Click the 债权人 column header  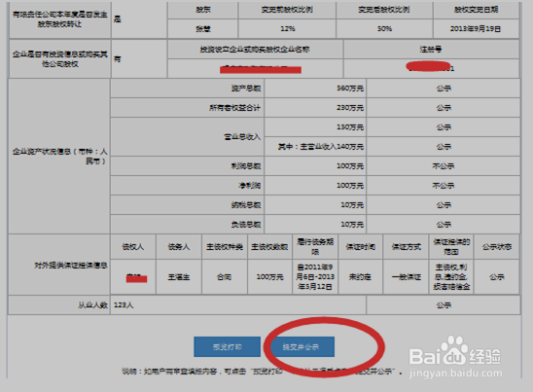click(133, 247)
